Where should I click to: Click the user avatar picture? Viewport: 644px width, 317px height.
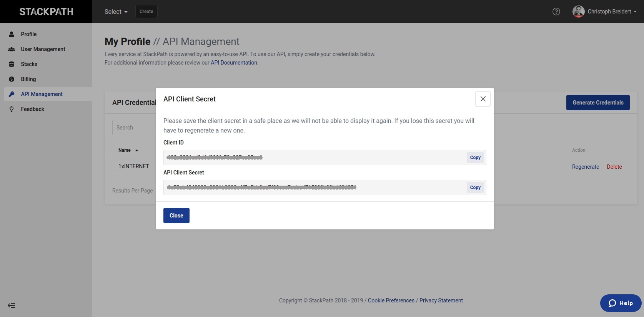tap(578, 12)
